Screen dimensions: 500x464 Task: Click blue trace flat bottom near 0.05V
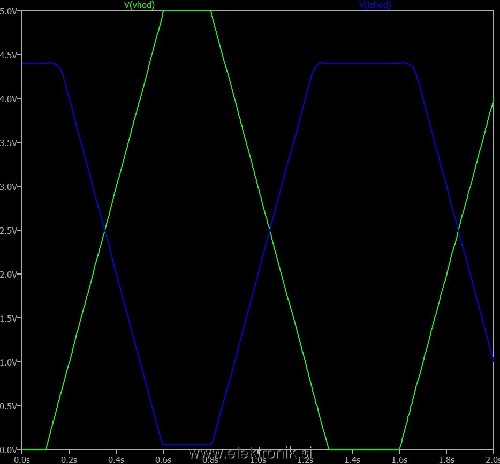point(187,445)
